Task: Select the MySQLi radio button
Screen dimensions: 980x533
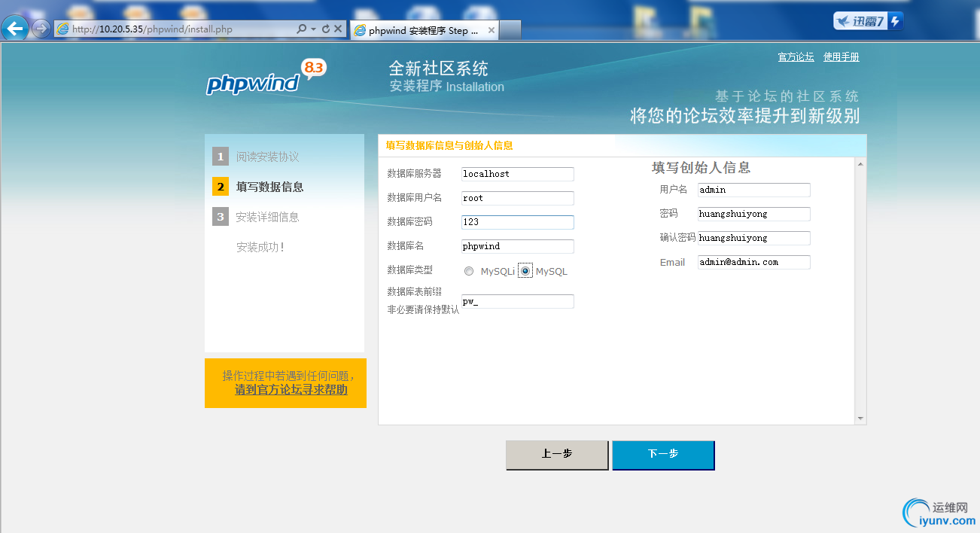Action: 469,271
